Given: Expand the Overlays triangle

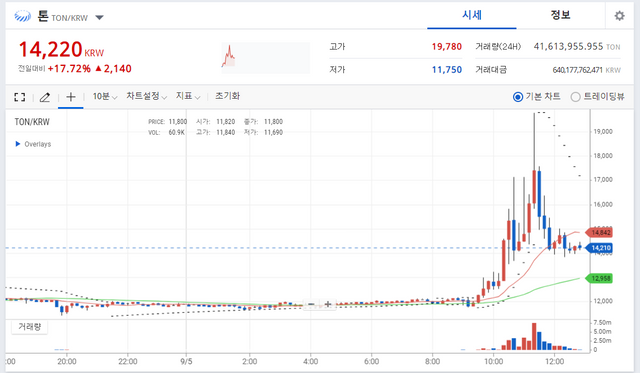Looking at the screenshot, I should tap(18, 144).
